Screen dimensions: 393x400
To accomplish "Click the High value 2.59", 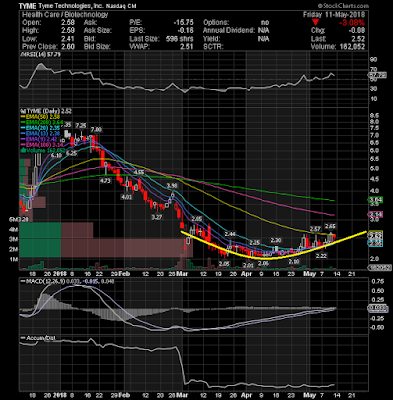I will point(68,31).
